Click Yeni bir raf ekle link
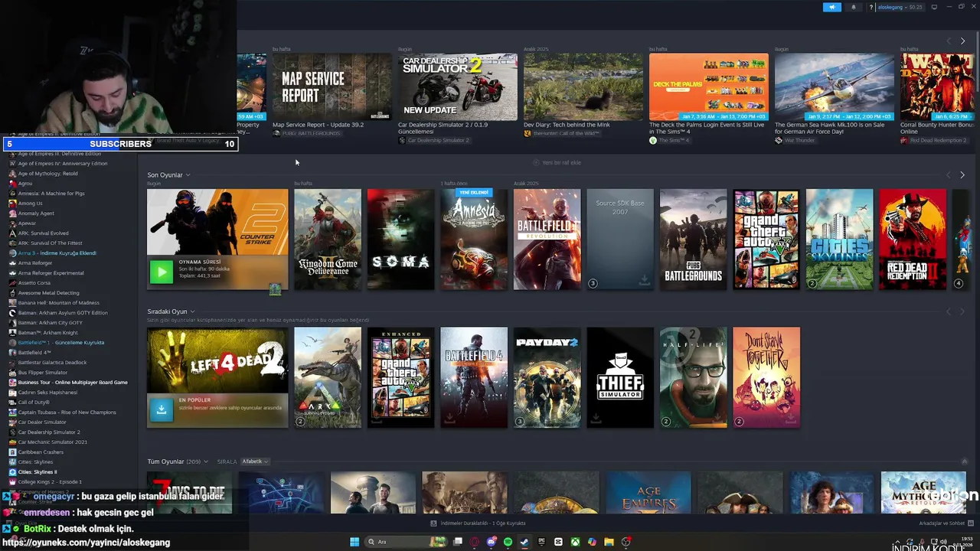Viewport: 980px width, 551px height. click(x=557, y=162)
